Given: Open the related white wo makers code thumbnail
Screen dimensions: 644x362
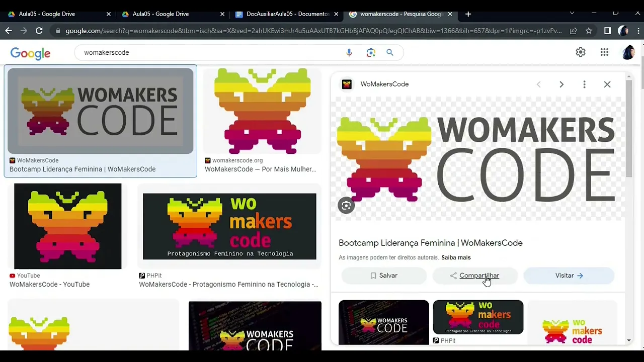Looking at the screenshot, I should pos(572,322).
